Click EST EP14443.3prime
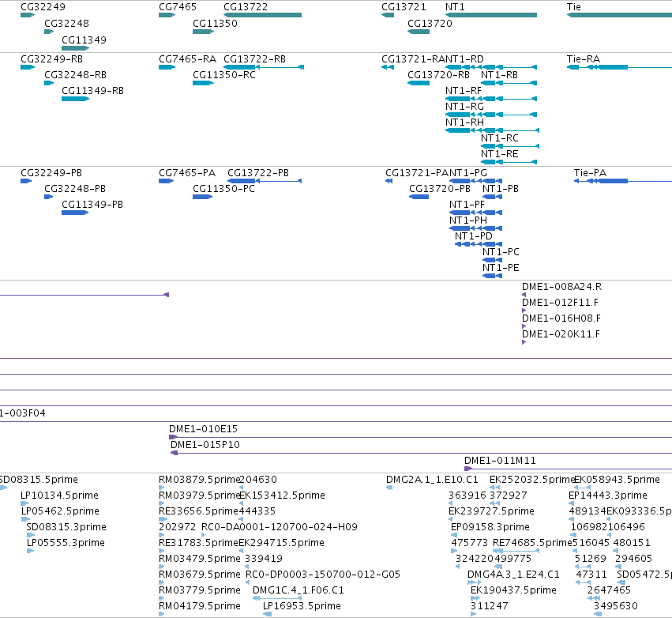Viewport: 672px width, 618px height. 608,496
